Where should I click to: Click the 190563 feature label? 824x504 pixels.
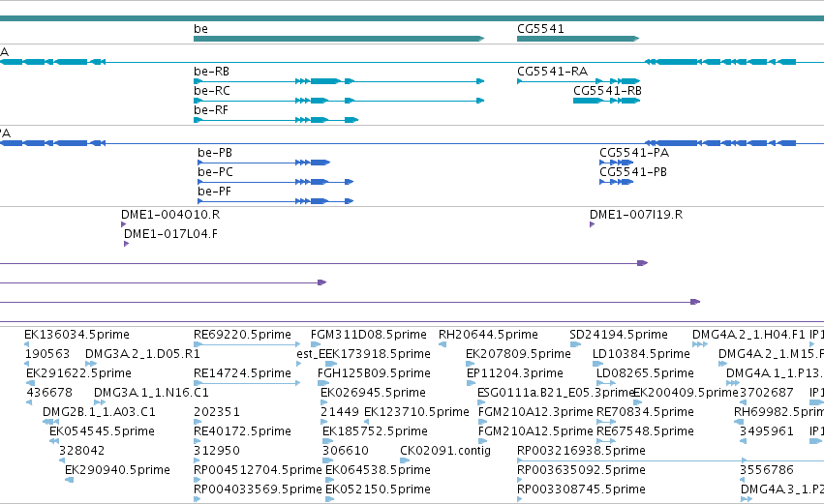pyautogui.click(x=47, y=354)
